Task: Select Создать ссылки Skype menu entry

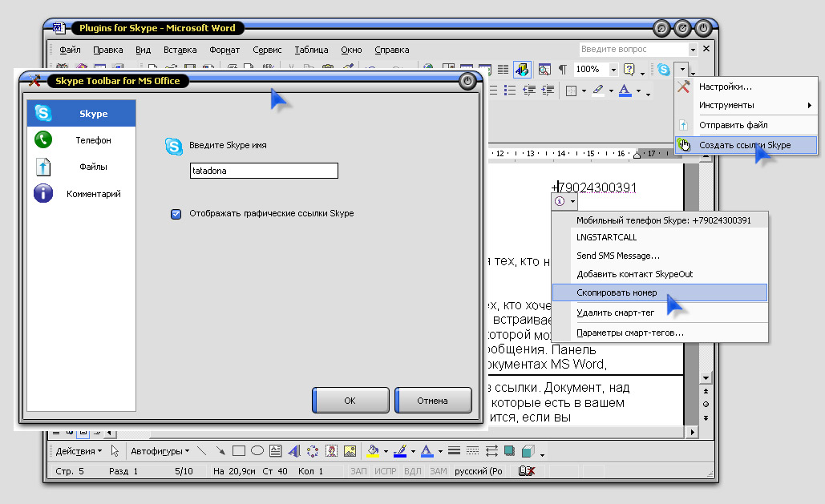Action: click(x=746, y=145)
